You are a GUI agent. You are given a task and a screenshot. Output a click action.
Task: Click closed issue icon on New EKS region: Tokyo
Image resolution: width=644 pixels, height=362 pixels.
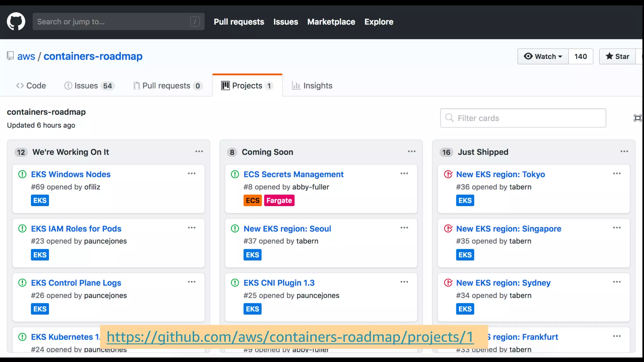click(x=448, y=174)
